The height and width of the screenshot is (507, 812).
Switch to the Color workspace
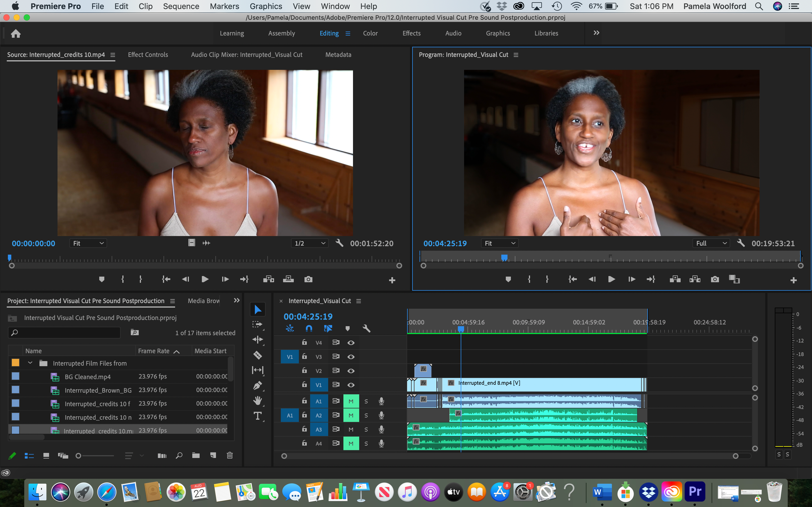coord(370,33)
